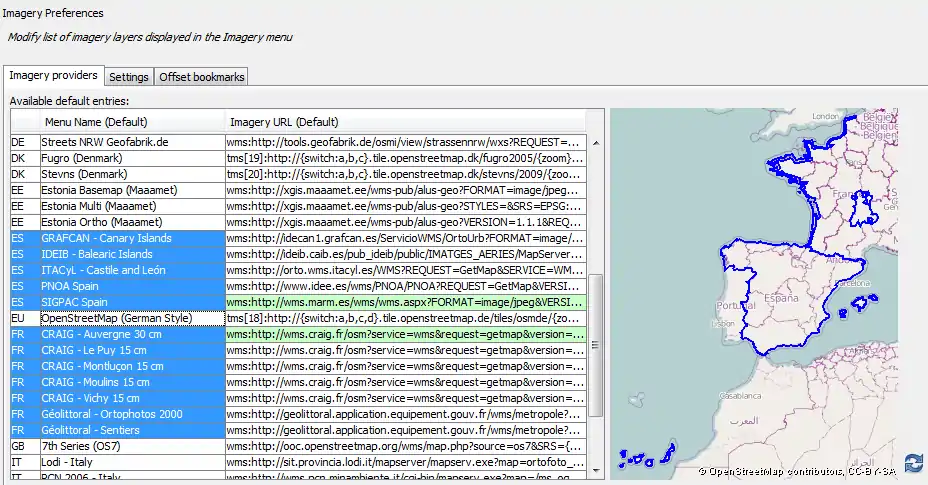Click the Canary Islands outline on the map

(x=643, y=458)
